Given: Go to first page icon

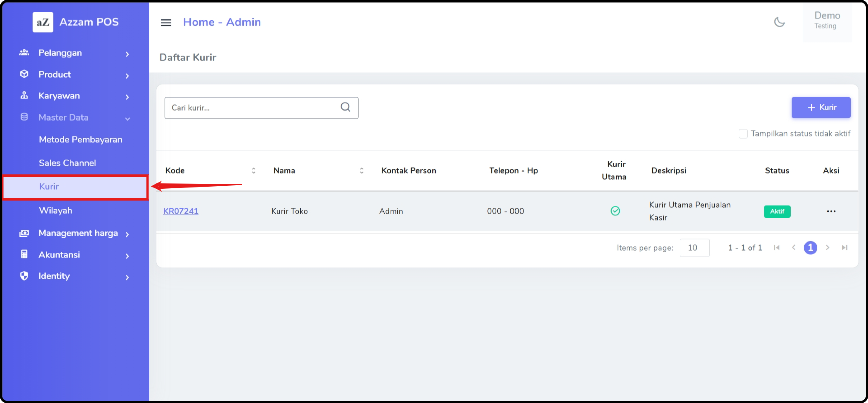Looking at the screenshot, I should click(x=777, y=248).
